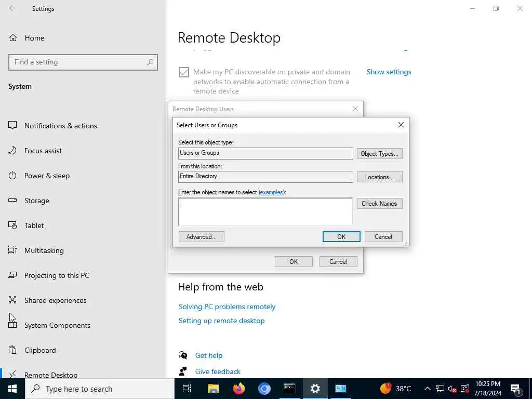The width and height of the screenshot is (532, 399).
Task: Click the Get help chat icon
Action: pyautogui.click(x=183, y=355)
